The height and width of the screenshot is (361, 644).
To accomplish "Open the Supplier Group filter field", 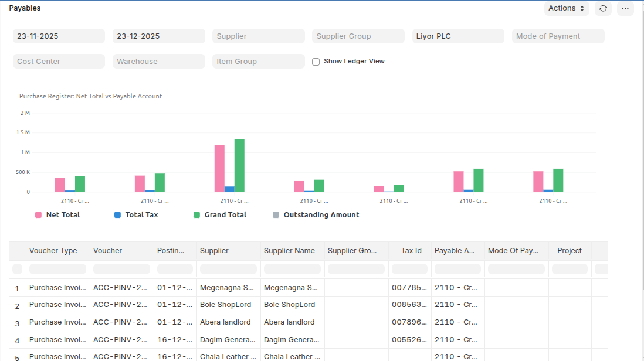I will [x=358, y=36].
